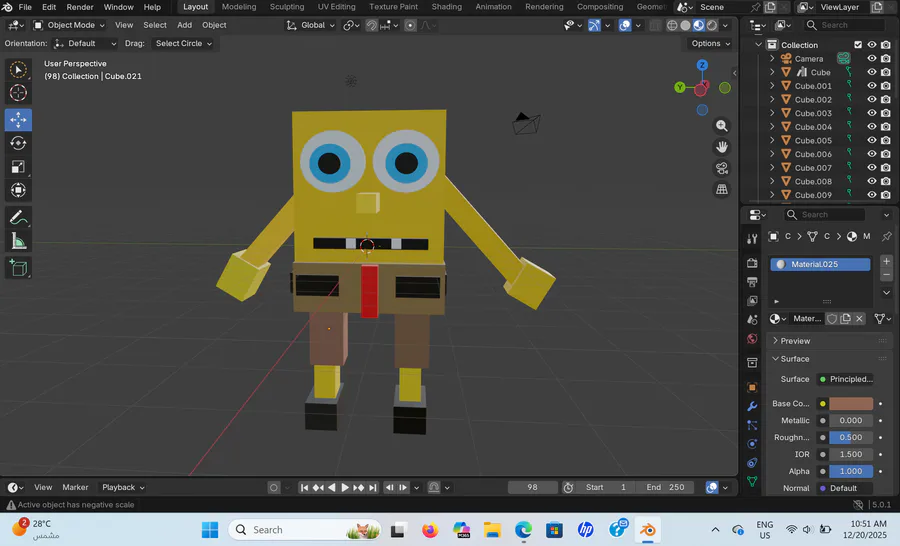Click the pan view hand icon
Image resolution: width=900 pixels, height=546 pixels.
point(721,147)
